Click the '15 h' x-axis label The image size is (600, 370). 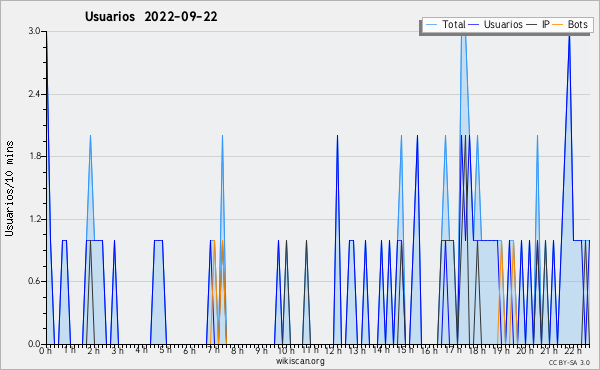pos(405,350)
